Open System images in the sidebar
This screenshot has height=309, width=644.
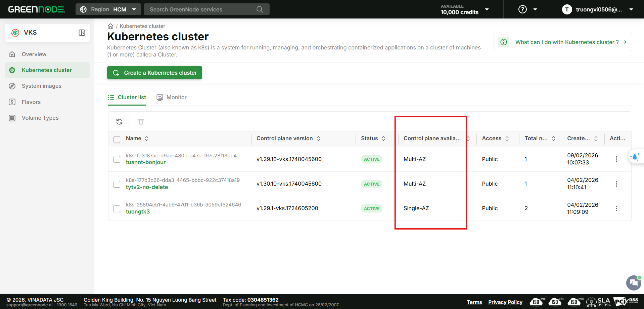click(42, 86)
